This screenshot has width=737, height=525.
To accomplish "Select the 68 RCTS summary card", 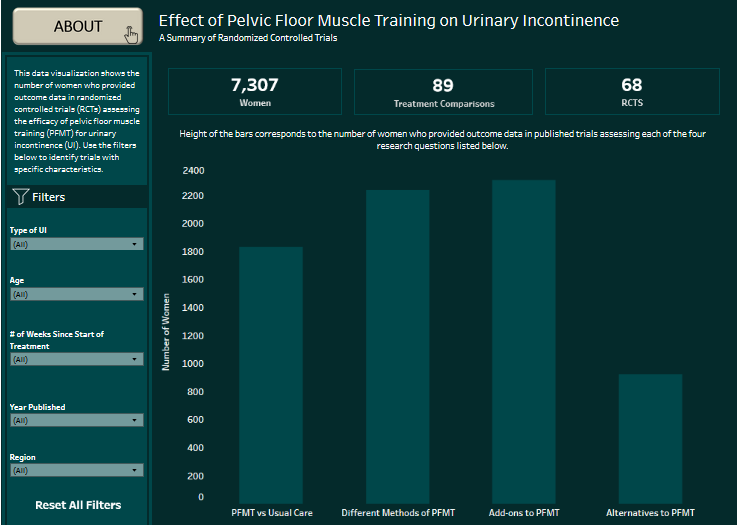I will point(631,91).
